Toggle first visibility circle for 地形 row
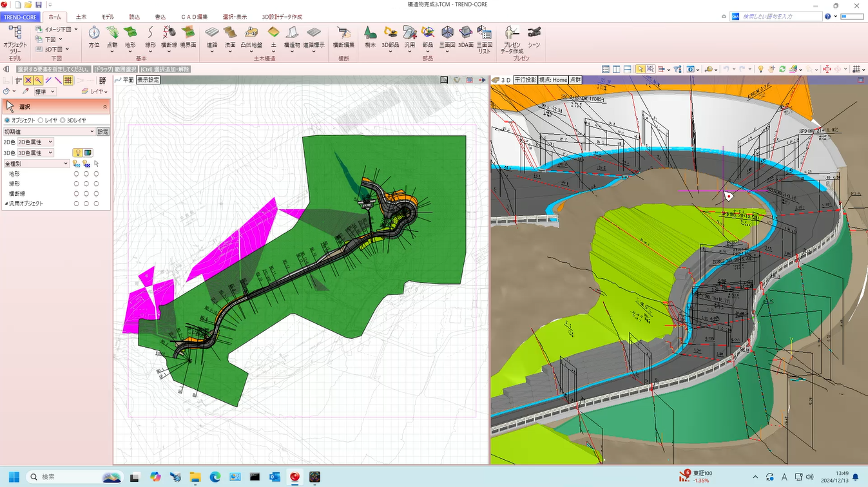This screenshot has width=868, height=487. point(76,174)
